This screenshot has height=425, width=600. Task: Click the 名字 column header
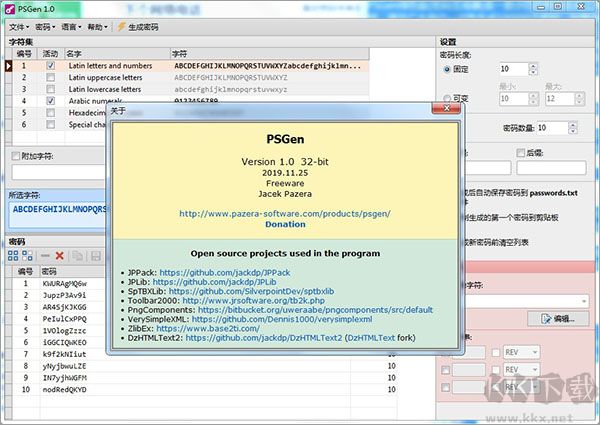116,54
